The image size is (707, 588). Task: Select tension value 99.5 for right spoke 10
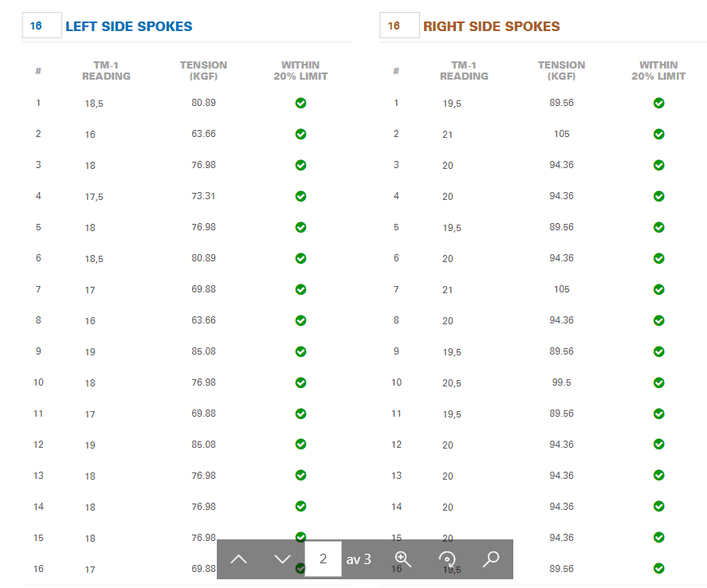[x=561, y=382]
